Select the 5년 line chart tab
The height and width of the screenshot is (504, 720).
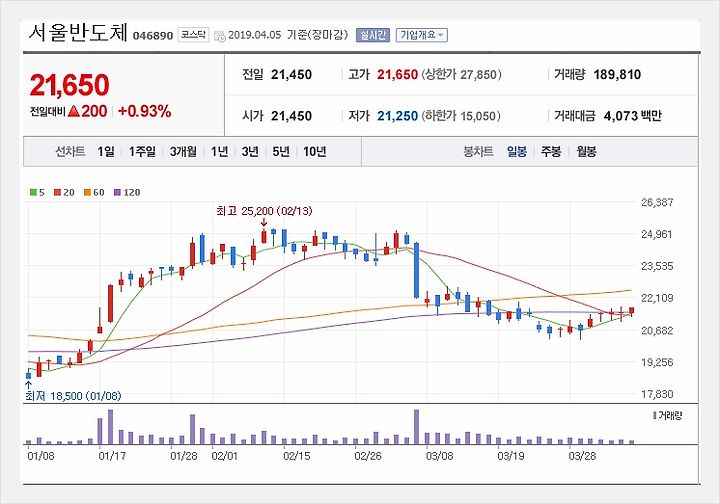[x=281, y=151]
